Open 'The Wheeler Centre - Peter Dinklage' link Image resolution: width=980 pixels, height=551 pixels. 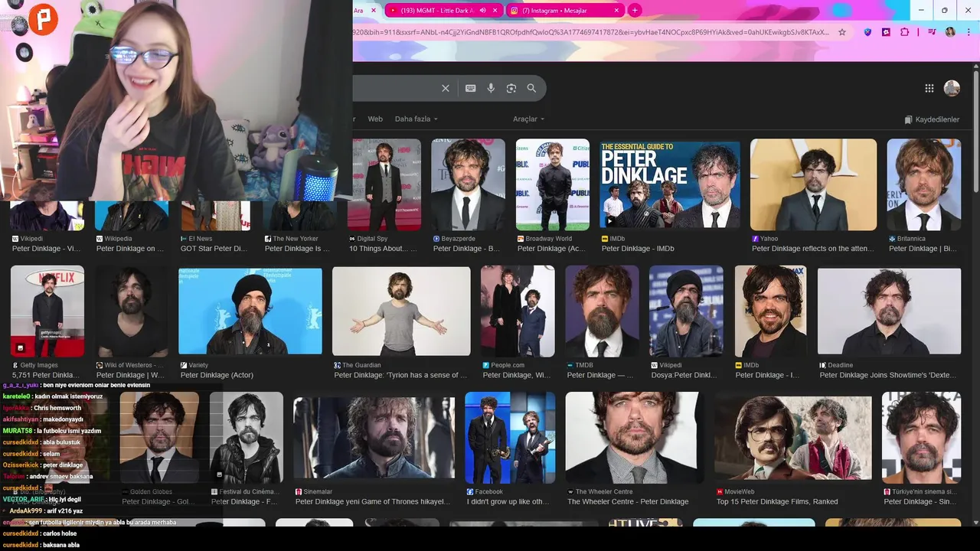pyautogui.click(x=628, y=501)
